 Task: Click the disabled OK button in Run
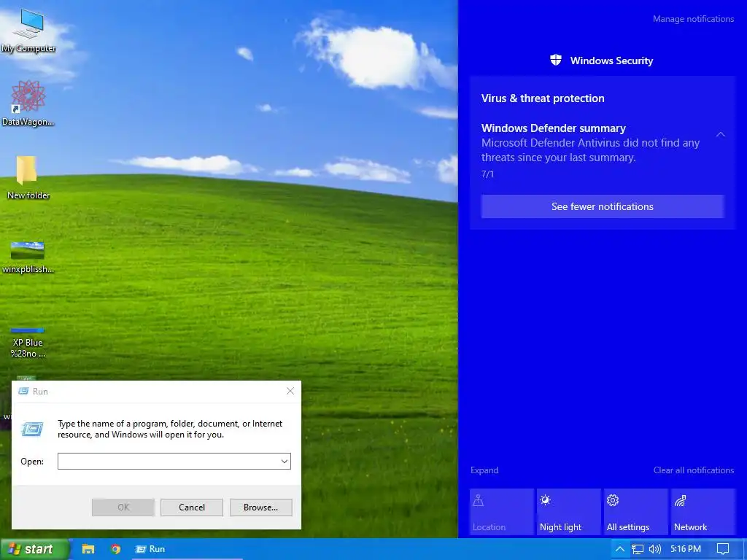point(123,507)
